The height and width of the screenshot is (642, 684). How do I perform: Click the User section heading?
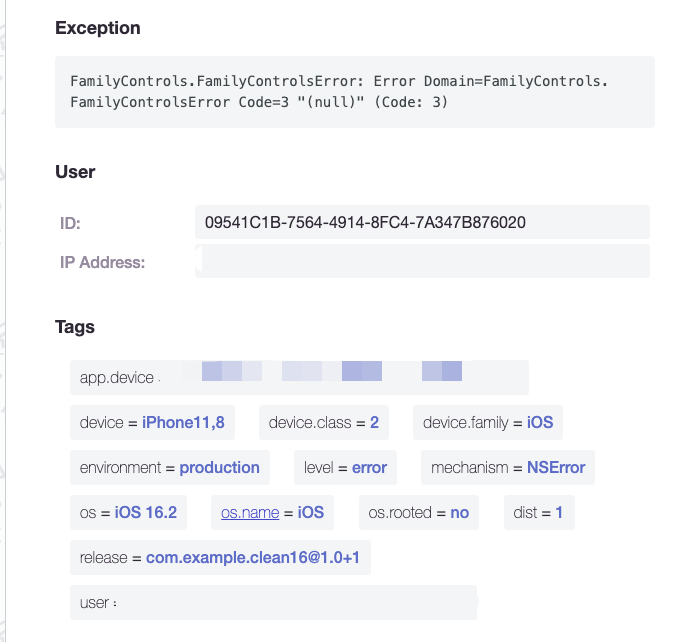pyautogui.click(x=75, y=172)
